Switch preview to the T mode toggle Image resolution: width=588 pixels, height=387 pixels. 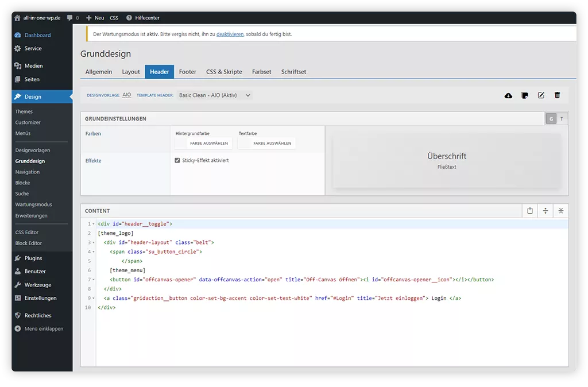pyautogui.click(x=562, y=119)
